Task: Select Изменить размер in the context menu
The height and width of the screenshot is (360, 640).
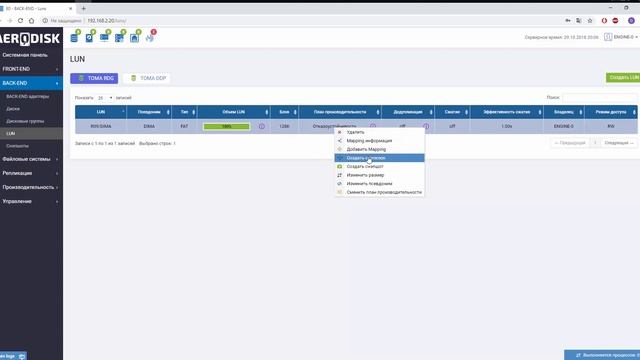Action: click(380, 175)
